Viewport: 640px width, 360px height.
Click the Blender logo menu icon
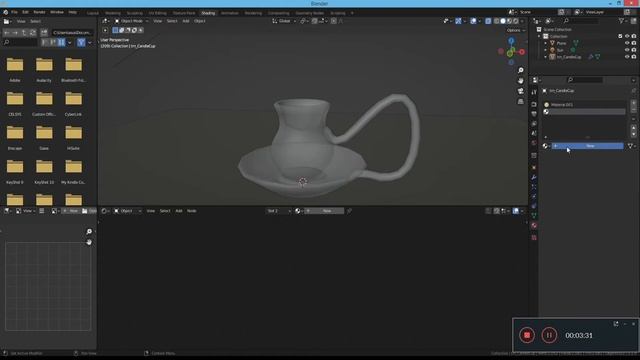point(5,12)
